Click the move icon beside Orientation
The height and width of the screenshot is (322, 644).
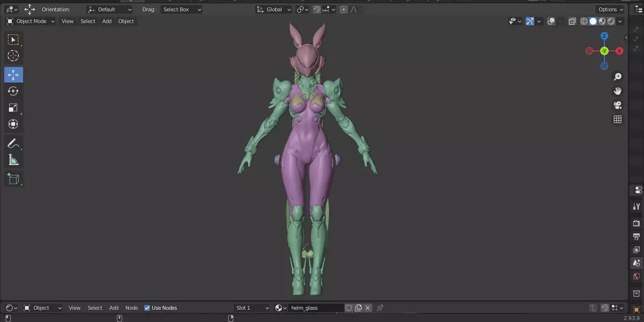[x=29, y=9]
